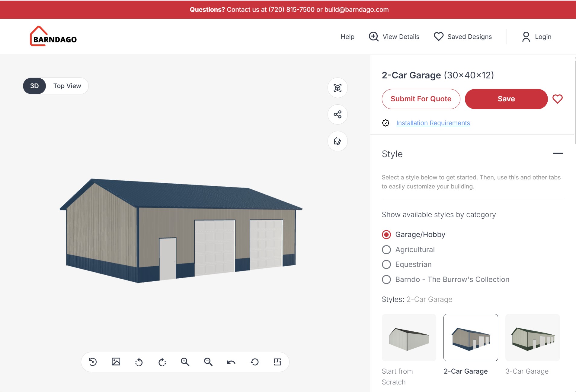
Task: Click the user profile icon next to Login
Action: 526,37
